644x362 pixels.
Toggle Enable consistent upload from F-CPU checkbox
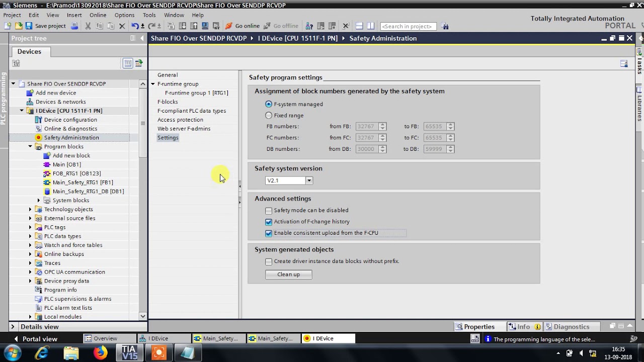tap(269, 233)
